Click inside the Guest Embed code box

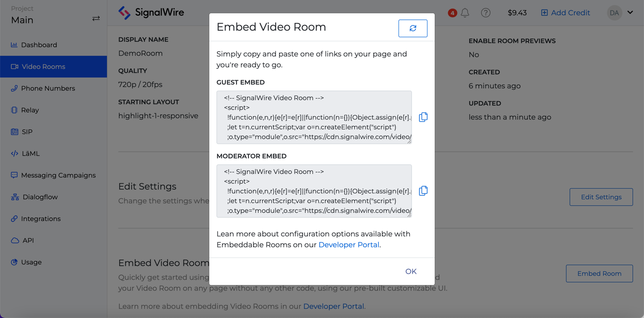point(314,117)
